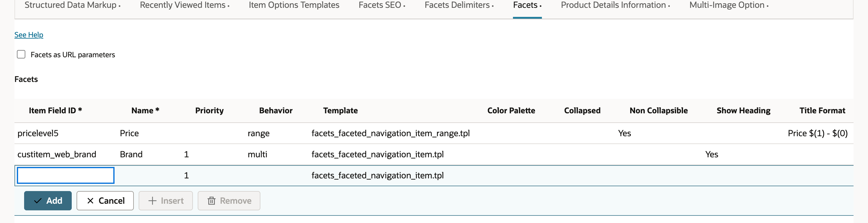
Task: Click the Price $(1) - $(0) title format
Action: pos(817,133)
